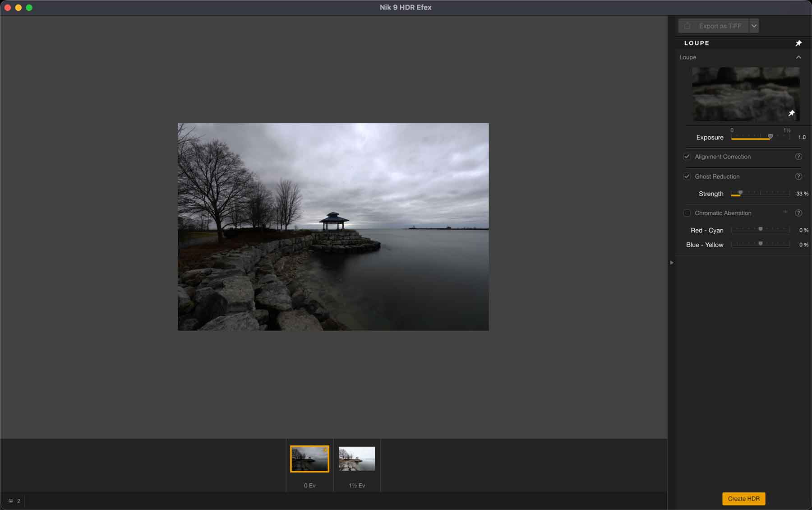Click the pin icon inside the loupe preview
812x510 pixels.
(791, 113)
